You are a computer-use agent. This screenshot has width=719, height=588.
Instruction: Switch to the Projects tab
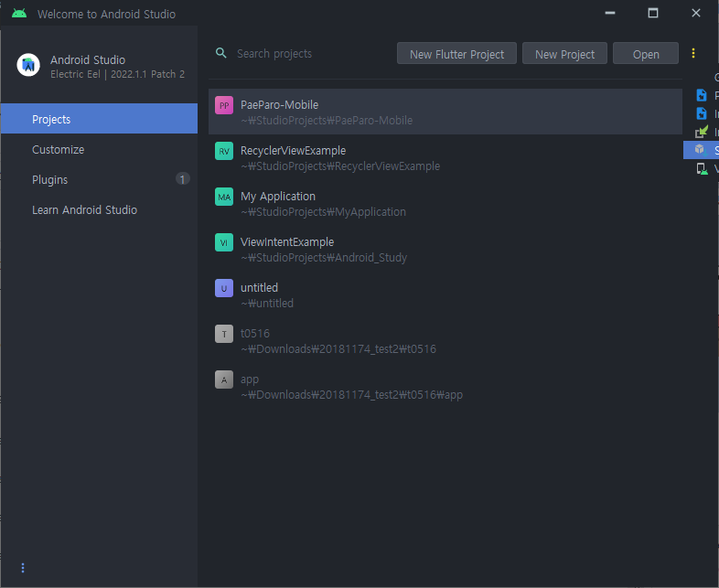click(x=99, y=119)
